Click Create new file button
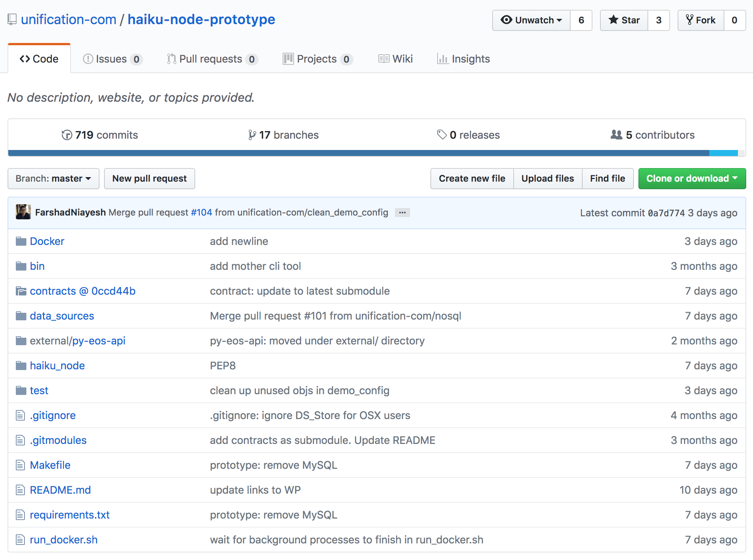The image size is (753, 560). pyautogui.click(x=472, y=179)
